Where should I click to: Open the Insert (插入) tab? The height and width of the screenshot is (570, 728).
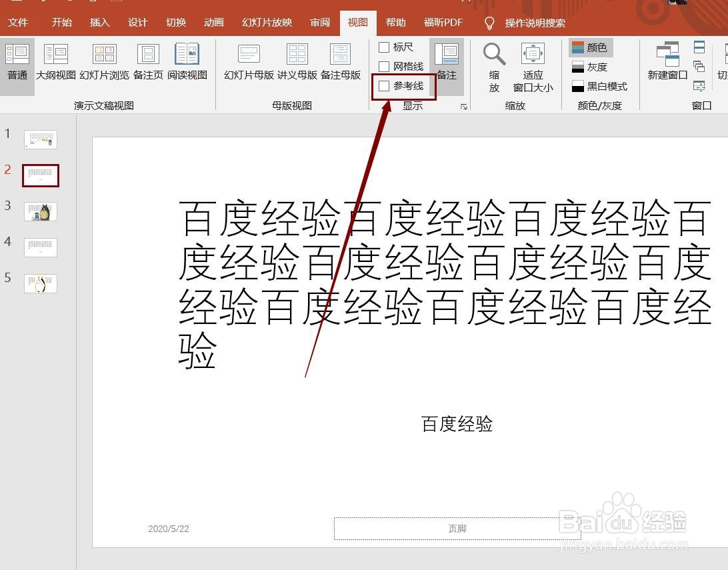click(x=99, y=22)
